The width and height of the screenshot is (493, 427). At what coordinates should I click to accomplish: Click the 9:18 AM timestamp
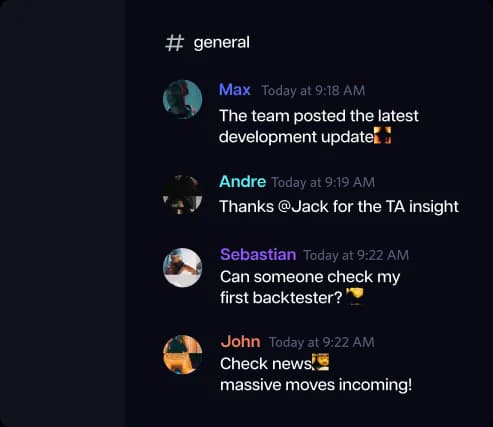pyautogui.click(x=313, y=91)
